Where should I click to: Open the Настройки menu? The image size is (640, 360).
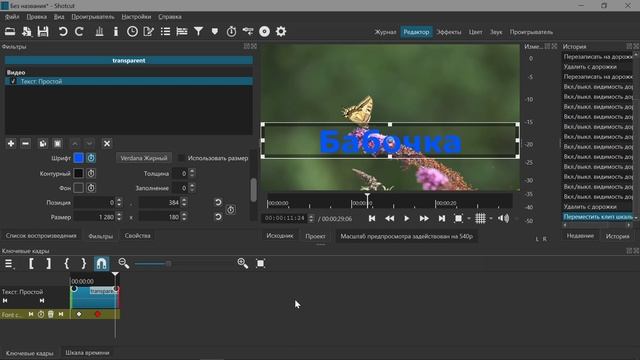tap(136, 17)
